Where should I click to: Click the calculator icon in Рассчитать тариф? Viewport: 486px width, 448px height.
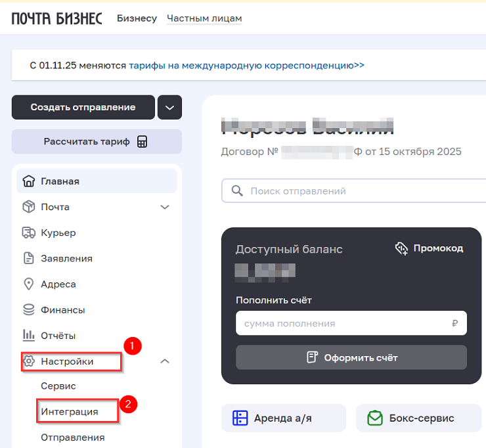click(143, 142)
